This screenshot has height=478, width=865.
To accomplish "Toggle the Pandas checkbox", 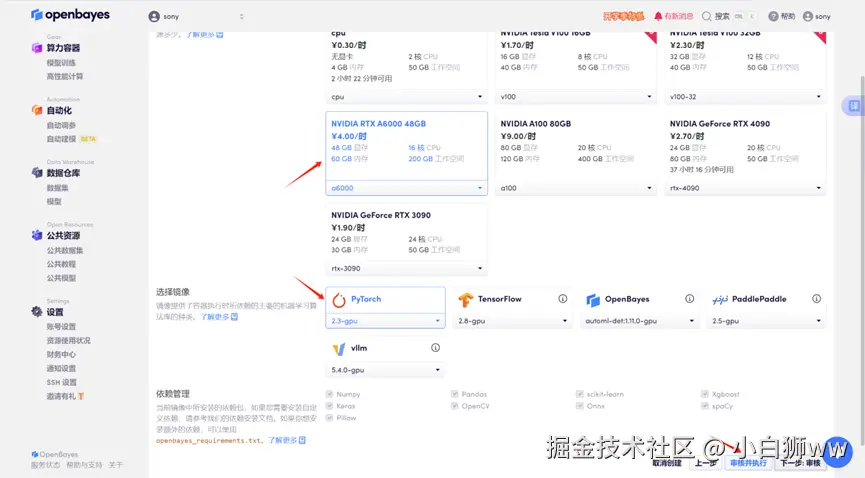I will (455, 394).
